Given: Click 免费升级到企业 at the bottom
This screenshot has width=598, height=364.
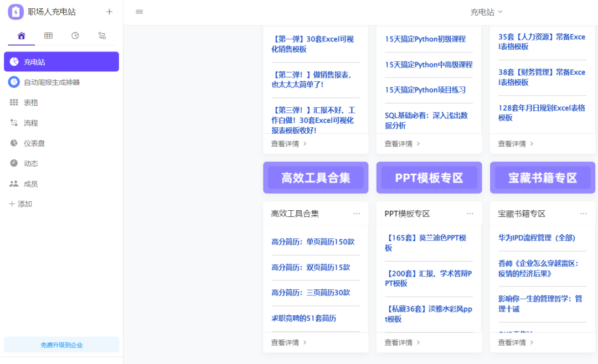Looking at the screenshot, I should click(x=61, y=344).
